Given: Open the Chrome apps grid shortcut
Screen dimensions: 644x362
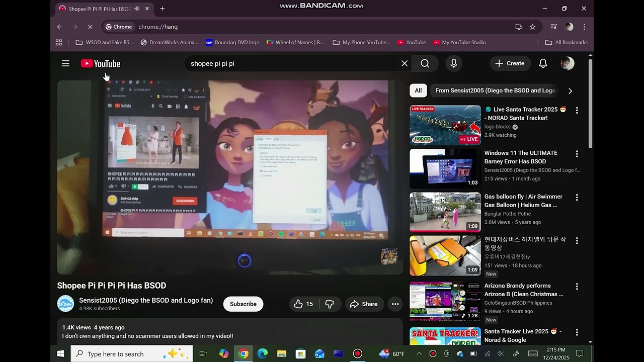Looking at the screenshot, I should [59, 42].
